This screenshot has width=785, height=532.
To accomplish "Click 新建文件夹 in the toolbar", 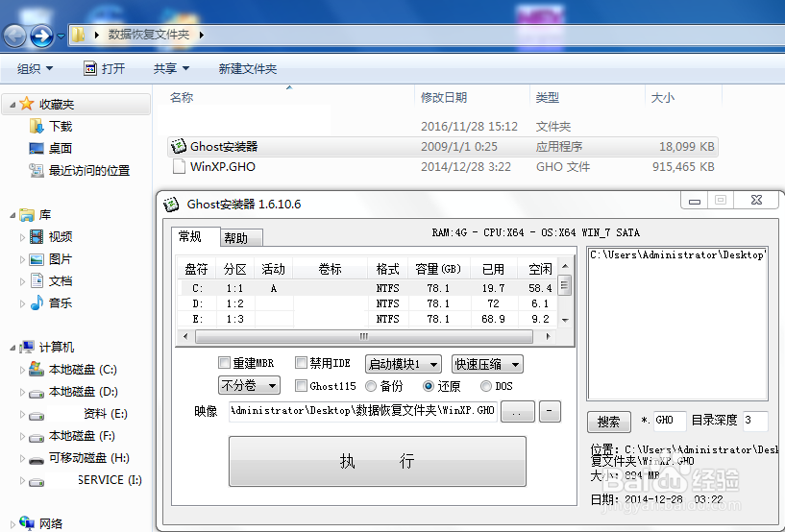I will pyautogui.click(x=247, y=68).
